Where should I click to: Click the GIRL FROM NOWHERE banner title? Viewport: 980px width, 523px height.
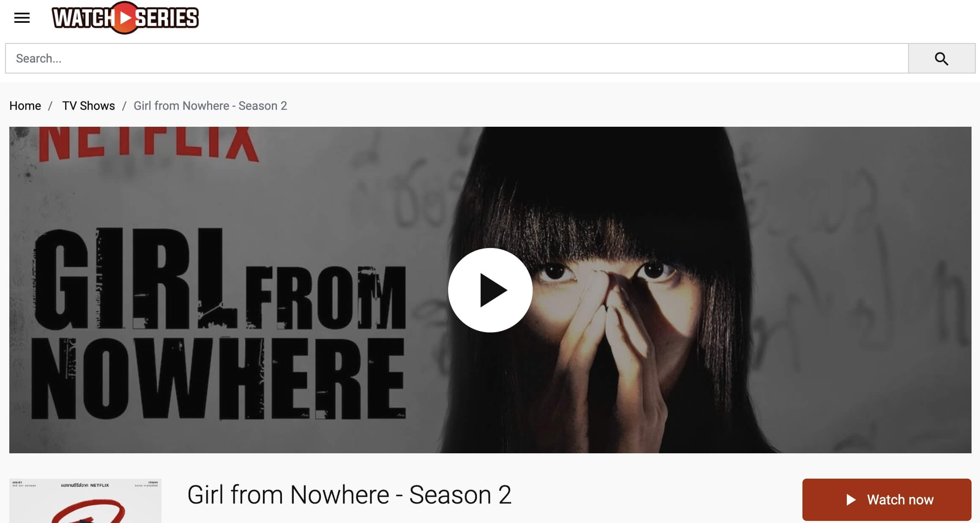[x=218, y=324]
